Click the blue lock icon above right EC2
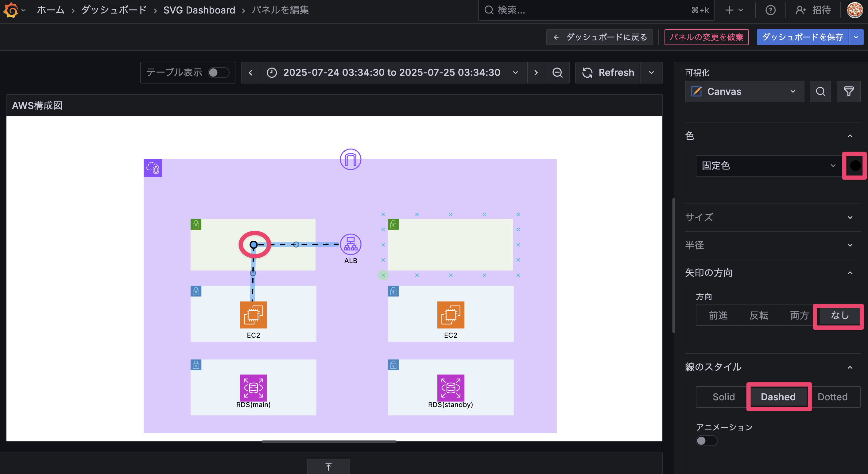Image resolution: width=868 pixels, height=474 pixels. (393, 291)
